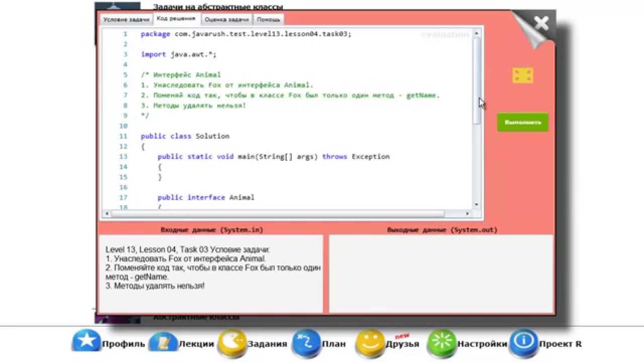This screenshot has width=644, height=362.
Task: Click the horizontal scroll right arrow
Action: 468,214
